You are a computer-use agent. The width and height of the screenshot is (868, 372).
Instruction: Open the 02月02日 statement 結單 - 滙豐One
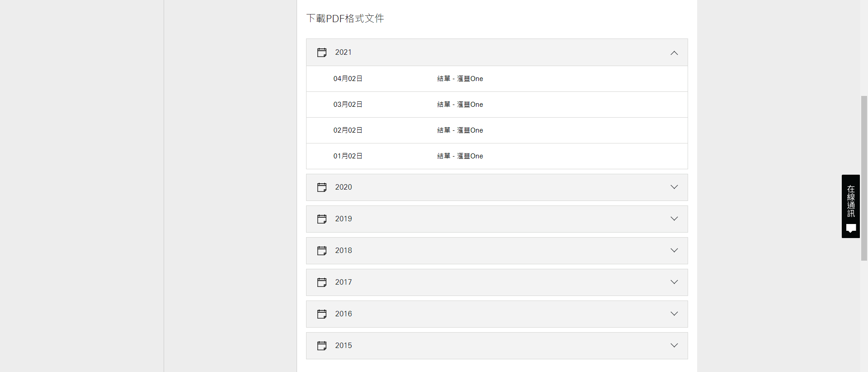coord(460,130)
